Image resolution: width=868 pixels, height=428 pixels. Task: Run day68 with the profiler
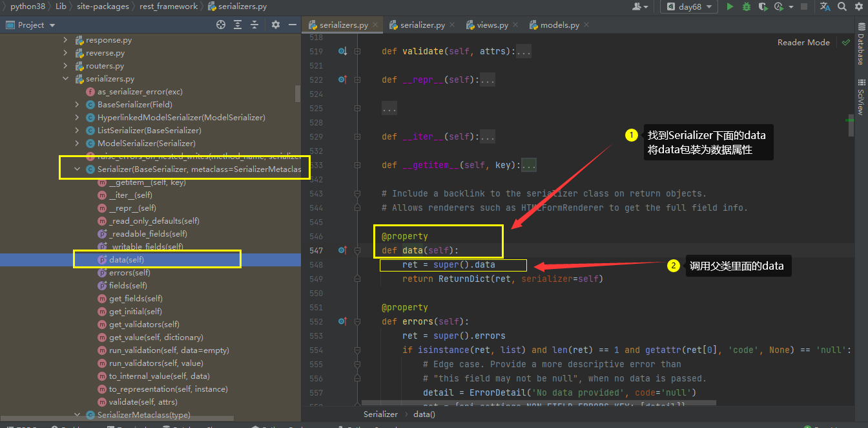click(x=778, y=6)
